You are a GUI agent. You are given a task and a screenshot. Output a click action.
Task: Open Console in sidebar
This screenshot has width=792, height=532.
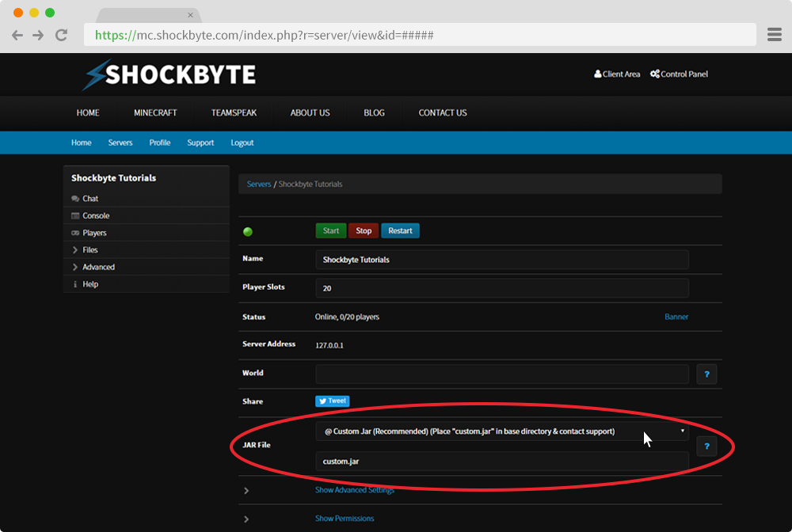[x=147, y=215]
